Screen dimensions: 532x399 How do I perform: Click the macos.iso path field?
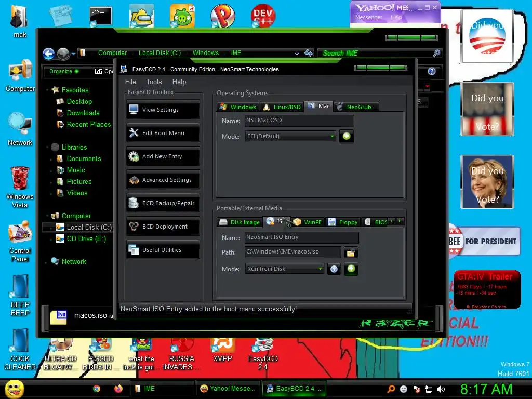point(293,252)
